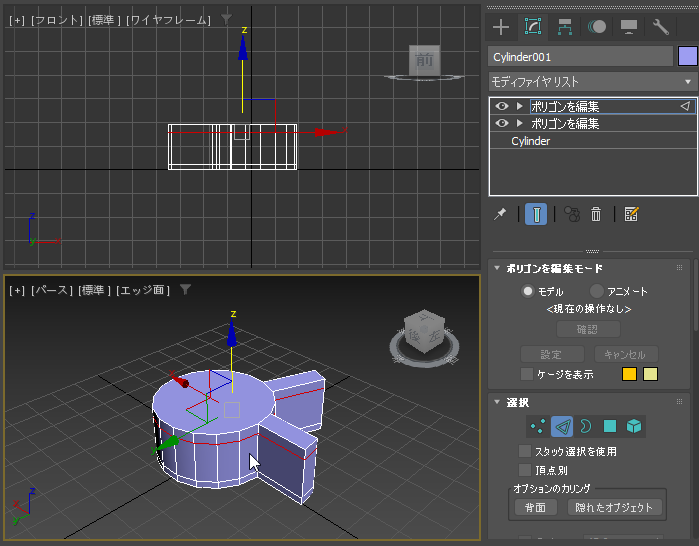Grab the 選択 rollout drag handle
Viewport: 699px width, 546px height.
679,402
